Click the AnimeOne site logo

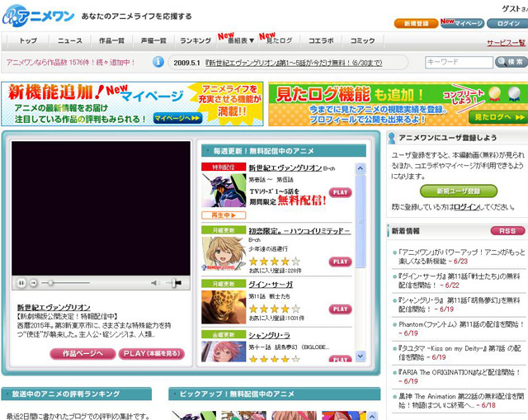pyautogui.click(x=38, y=16)
